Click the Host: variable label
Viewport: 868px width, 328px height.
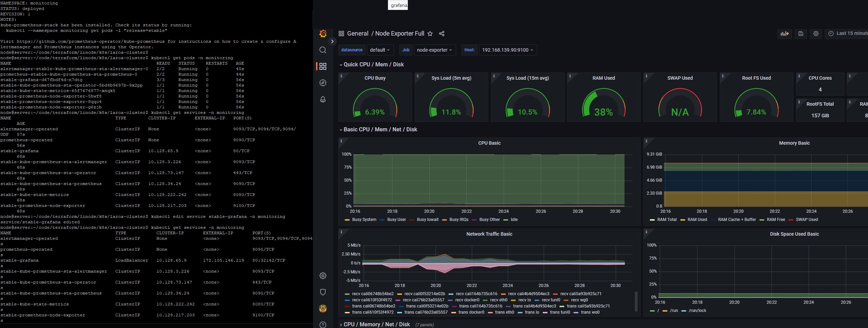tap(469, 50)
